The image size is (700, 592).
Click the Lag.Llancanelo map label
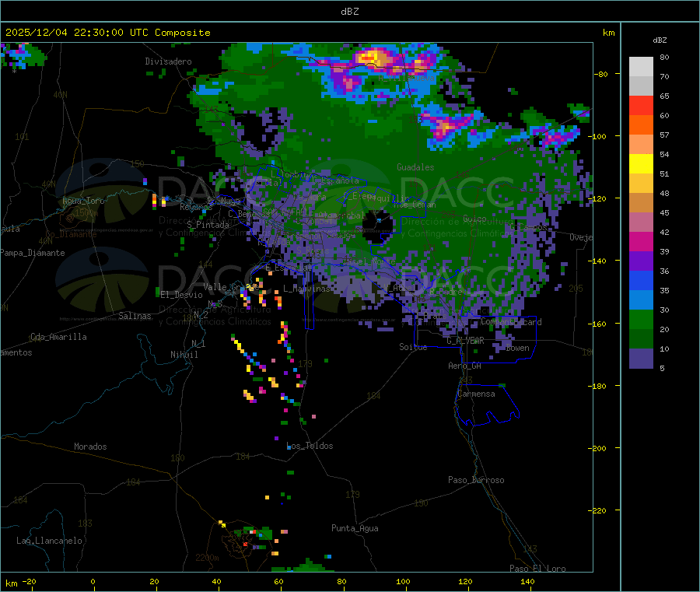point(50,541)
